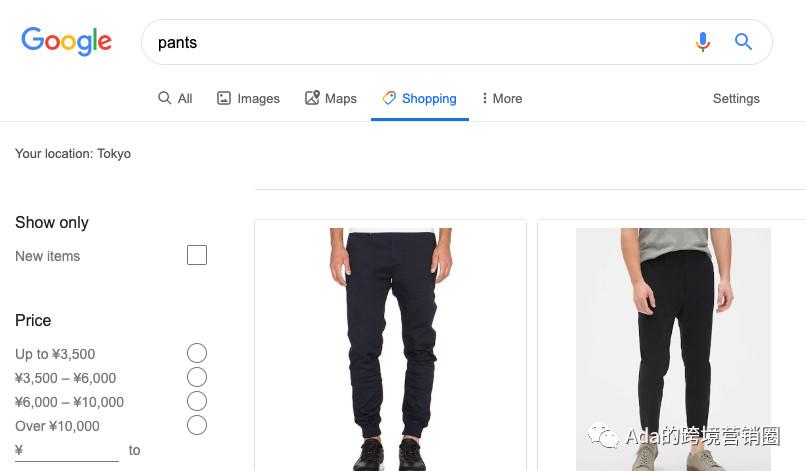Click the Google logo
806x471 pixels.
[66, 41]
